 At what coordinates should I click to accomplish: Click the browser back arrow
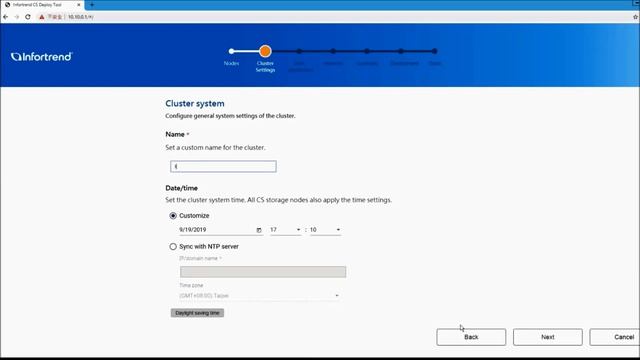5,17
